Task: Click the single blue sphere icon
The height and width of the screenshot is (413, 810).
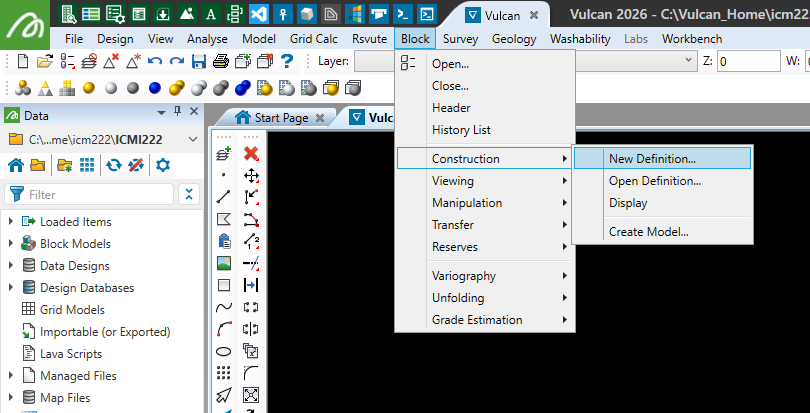Action: pos(154,88)
